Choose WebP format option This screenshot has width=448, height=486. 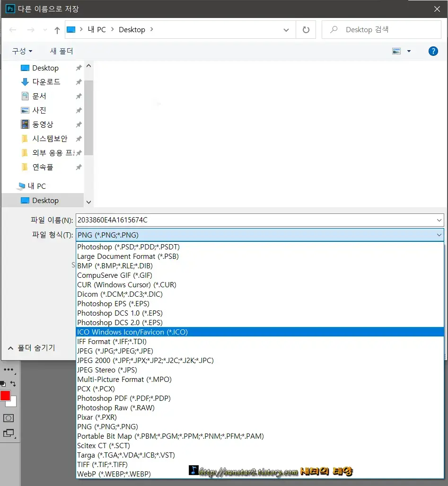[260, 474]
